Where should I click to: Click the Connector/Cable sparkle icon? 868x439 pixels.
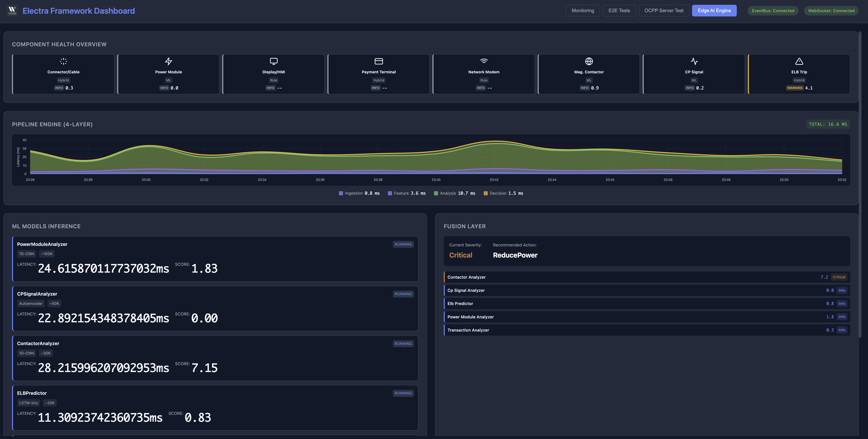(x=63, y=61)
